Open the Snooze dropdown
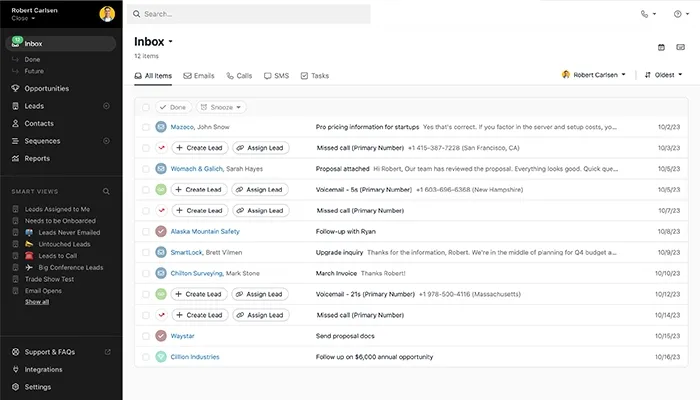Viewport: 700px width, 400px height. (x=221, y=107)
